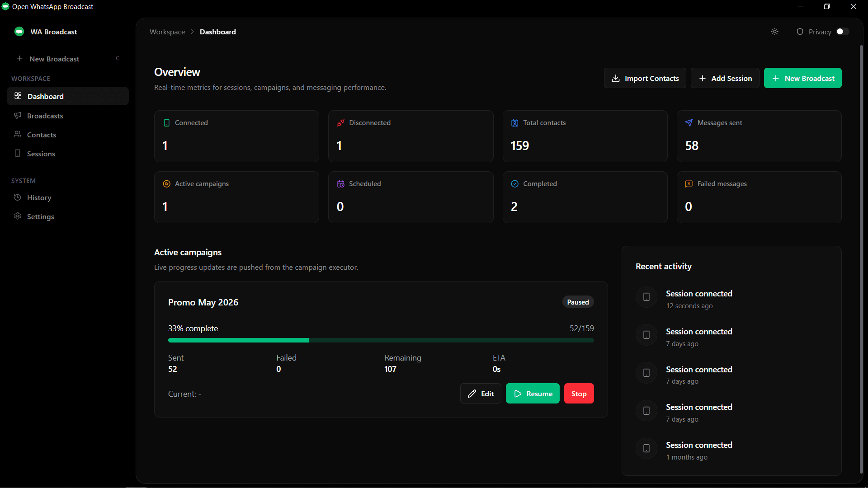Toggle the light theme sun icon

pyautogui.click(x=775, y=32)
